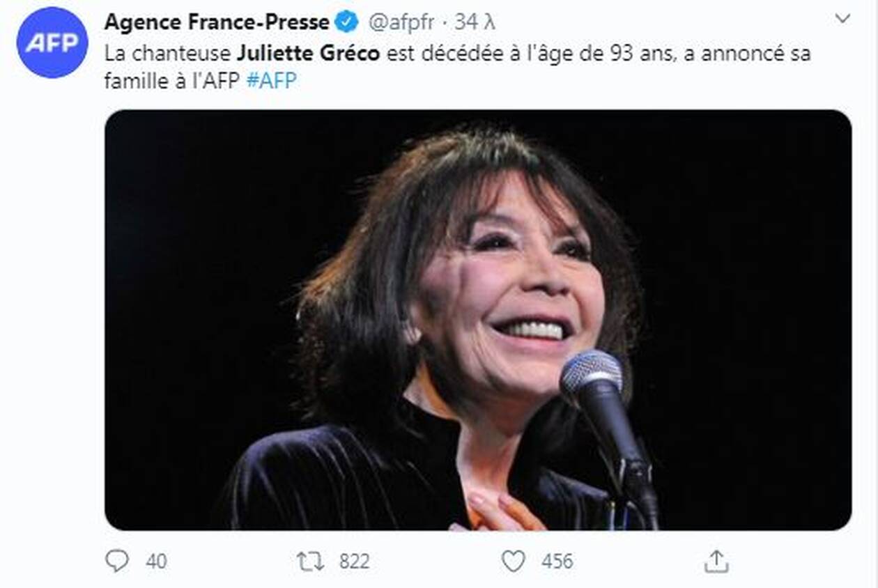This screenshot has width=878, height=588.
Task: Open Agence France-Presse profile name
Action: click(217, 22)
